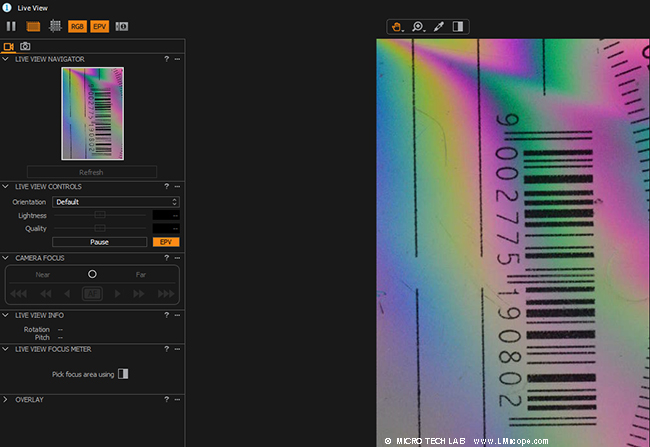This screenshot has width=650, height=447.
Task: Move focus farther with triple right arrows
Action: (166, 294)
